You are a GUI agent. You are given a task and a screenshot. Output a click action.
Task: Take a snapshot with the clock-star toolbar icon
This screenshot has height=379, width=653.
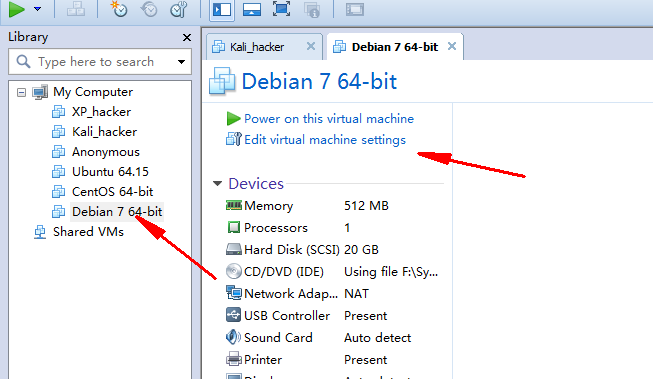[x=119, y=9]
